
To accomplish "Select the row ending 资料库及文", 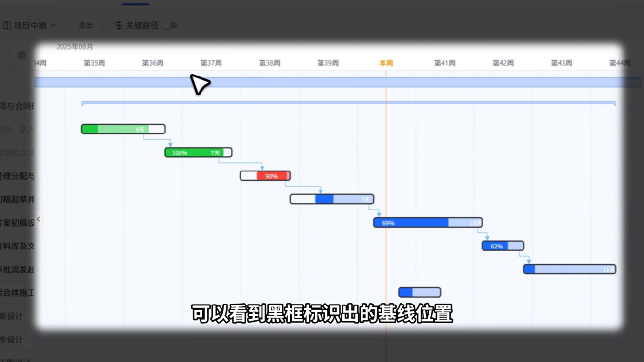I will pyautogui.click(x=17, y=246).
